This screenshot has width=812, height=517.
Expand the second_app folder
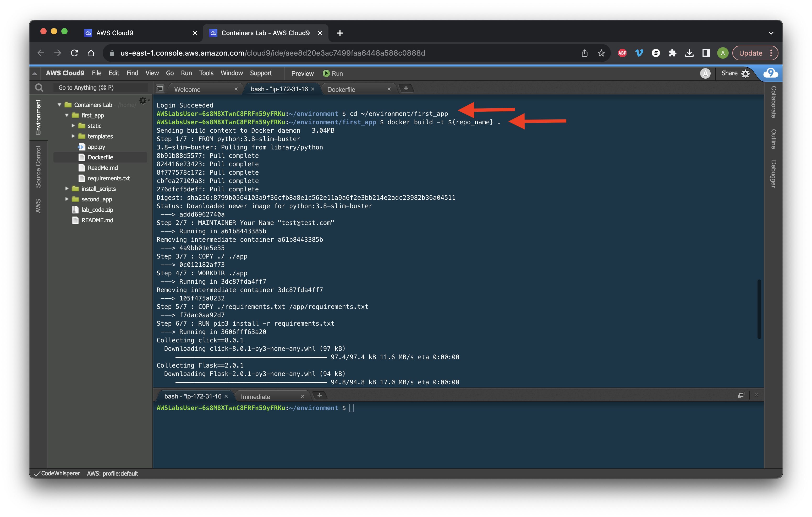pos(67,199)
